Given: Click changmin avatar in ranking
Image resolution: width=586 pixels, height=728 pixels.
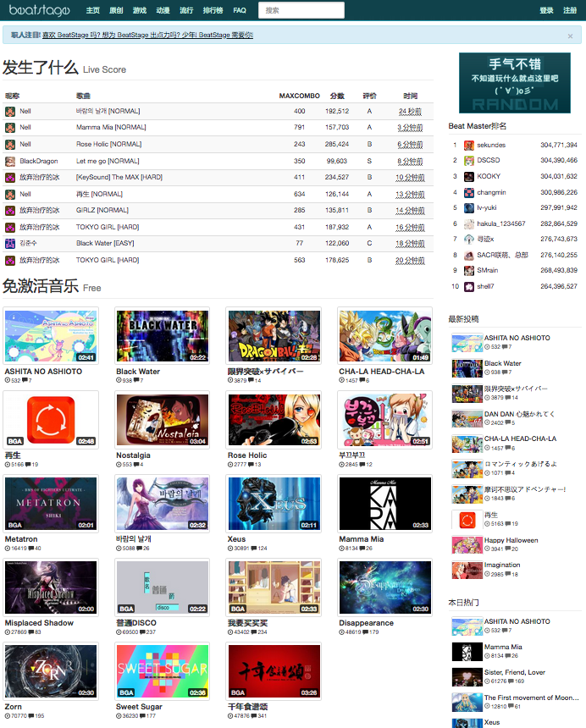Looking at the screenshot, I should [x=469, y=193].
